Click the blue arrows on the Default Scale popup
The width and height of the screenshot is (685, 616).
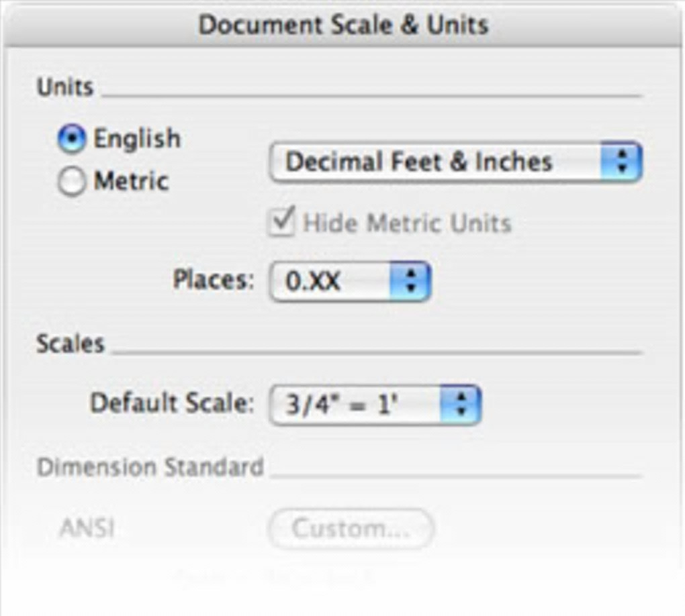(x=461, y=405)
